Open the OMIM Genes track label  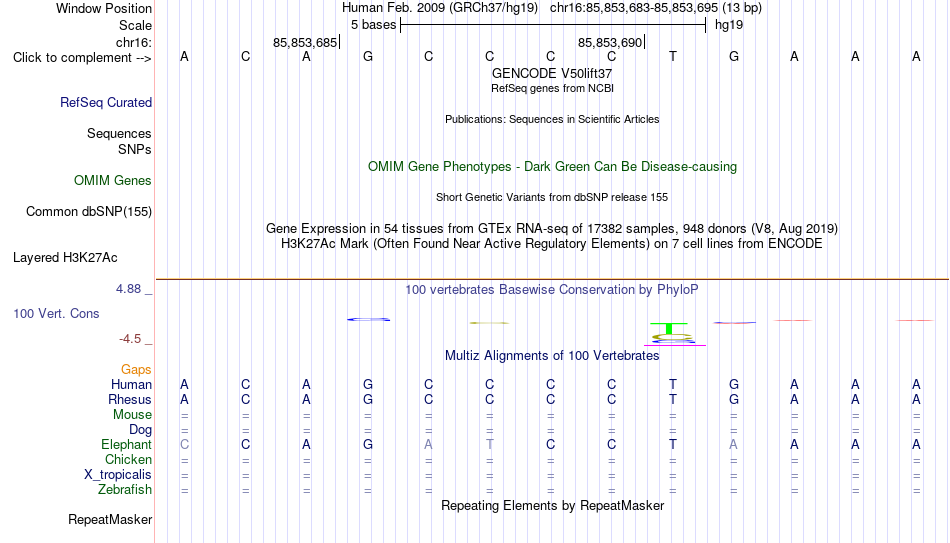(113, 181)
